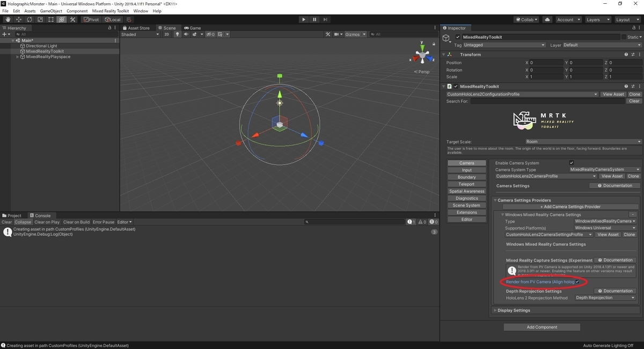The height and width of the screenshot is (349, 644).
Task: Select the Hand tool
Action: click(x=8, y=19)
